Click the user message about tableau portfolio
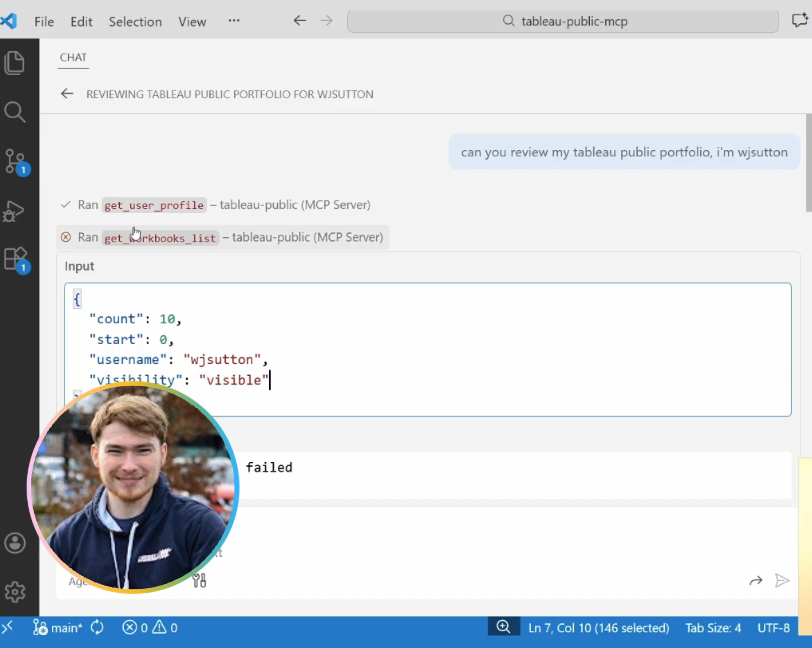Screen dimensions: 812x648 tap(624, 152)
